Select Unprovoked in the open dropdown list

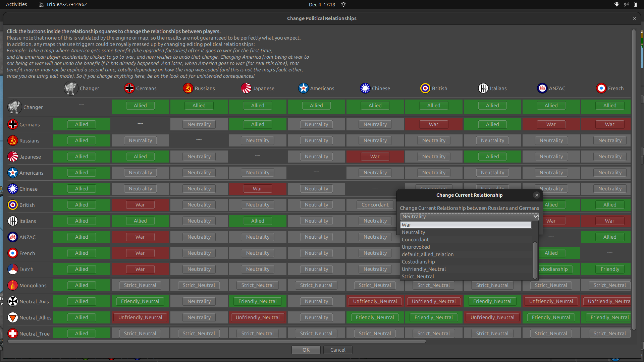click(416, 247)
